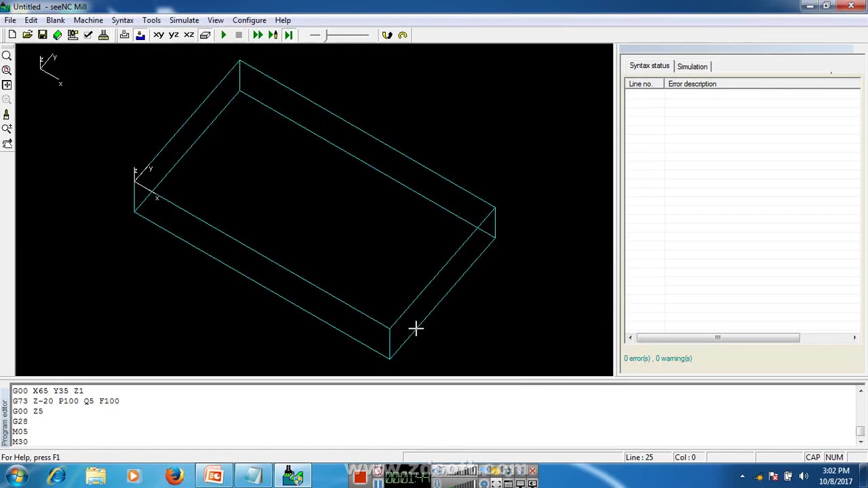
Task: Open the Syntax menu
Action: point(123,20)
